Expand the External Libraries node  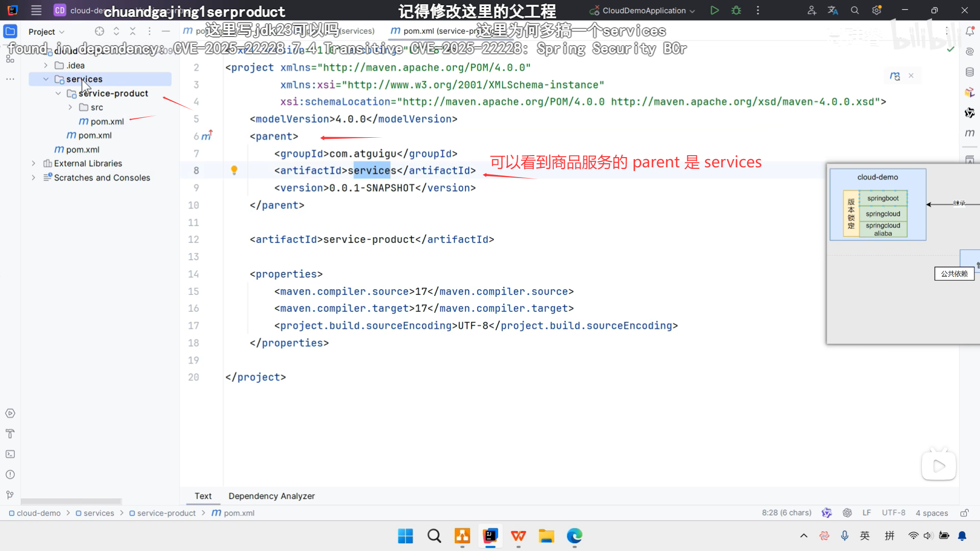click(34, 163)
